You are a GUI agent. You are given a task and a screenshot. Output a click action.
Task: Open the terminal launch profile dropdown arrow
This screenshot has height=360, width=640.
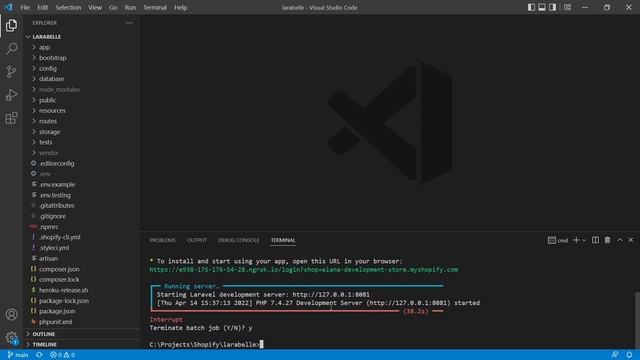(x=584, y=240)
